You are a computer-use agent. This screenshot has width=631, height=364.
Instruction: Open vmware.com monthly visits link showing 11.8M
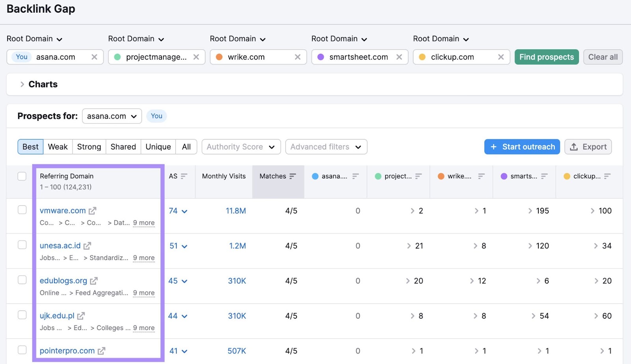(235, 211)
